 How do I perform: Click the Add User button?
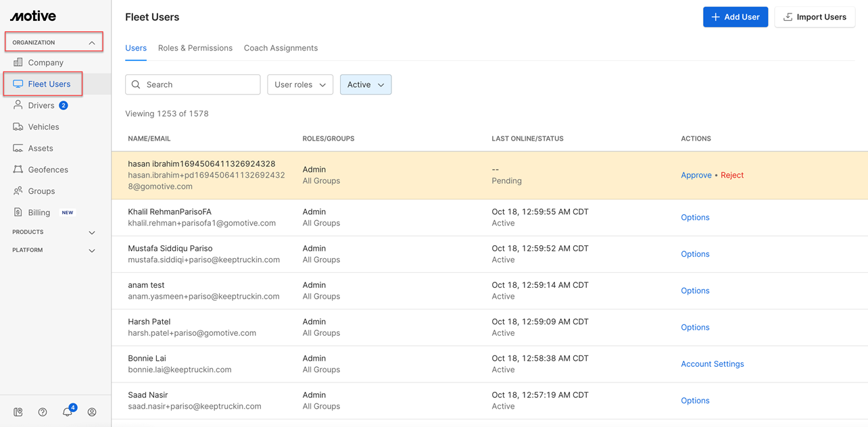(x=736, y=17)
